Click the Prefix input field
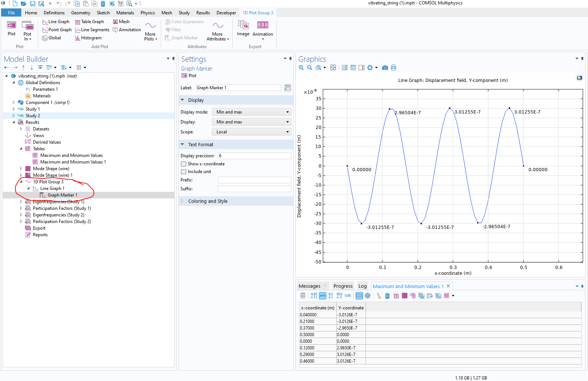This screenshot has height=381, width=588. tap(254, 180)
